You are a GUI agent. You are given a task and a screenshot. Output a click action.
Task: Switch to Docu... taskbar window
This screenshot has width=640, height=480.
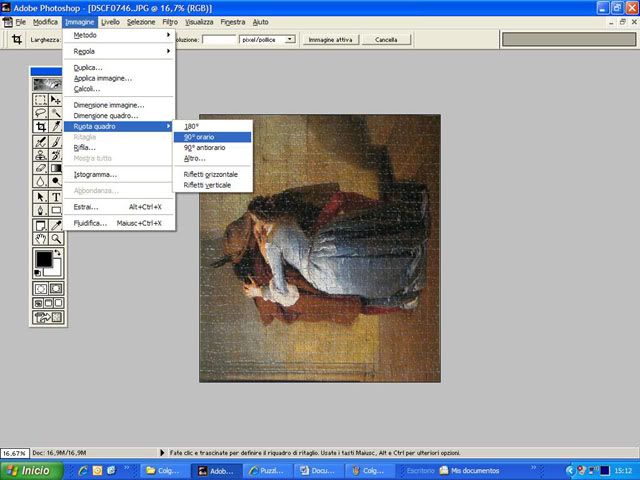tap(318, 471)
